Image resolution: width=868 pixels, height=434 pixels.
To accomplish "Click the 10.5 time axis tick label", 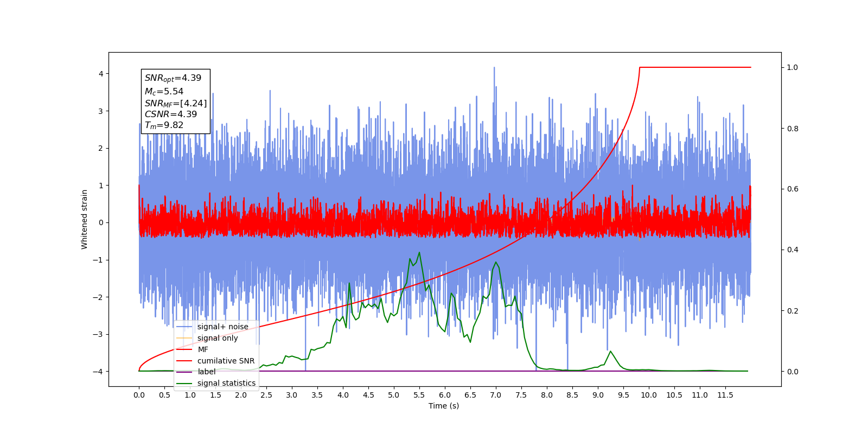I will [x=674, y=395].
